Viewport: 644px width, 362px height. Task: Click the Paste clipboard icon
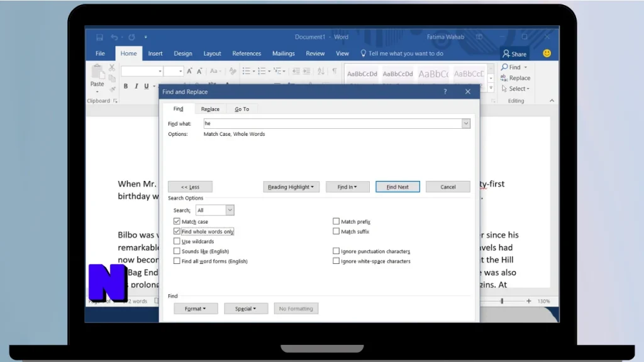[x=97, y=72]
